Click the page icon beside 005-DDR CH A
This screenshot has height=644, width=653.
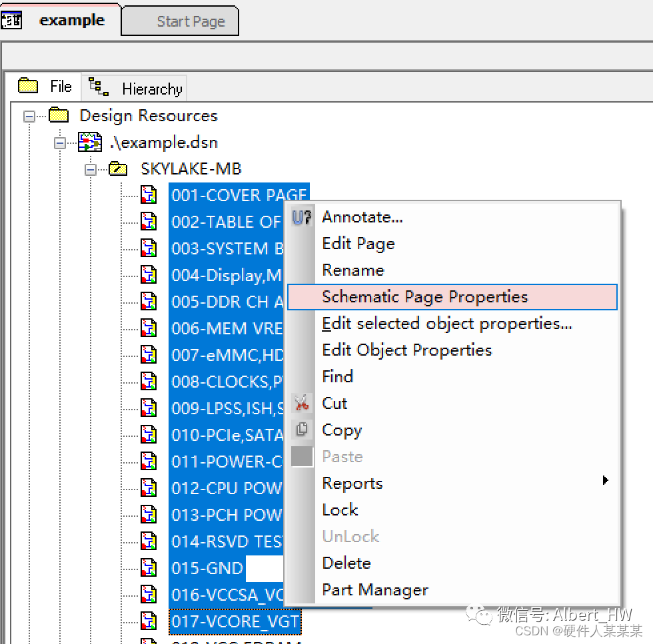click(149, 302)
